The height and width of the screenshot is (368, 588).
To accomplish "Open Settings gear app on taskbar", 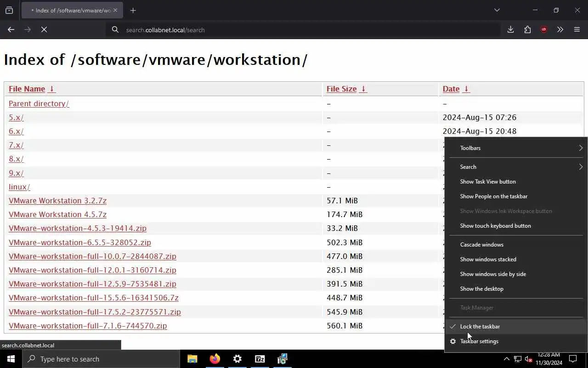I will point(237,359).
